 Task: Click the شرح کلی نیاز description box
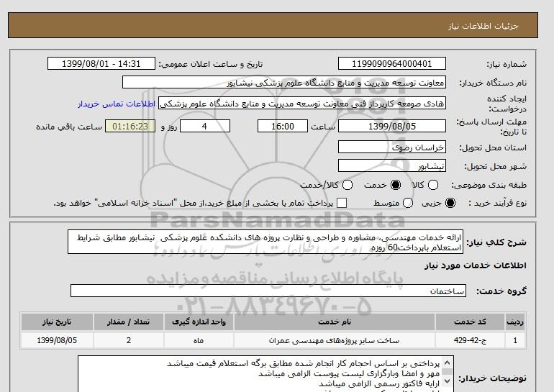click(265, 242)
